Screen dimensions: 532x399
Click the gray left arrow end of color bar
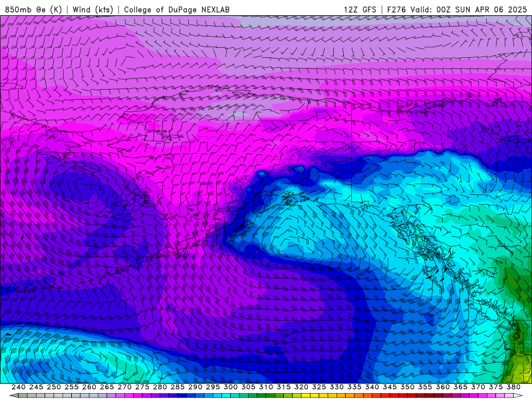pos(14,396)
